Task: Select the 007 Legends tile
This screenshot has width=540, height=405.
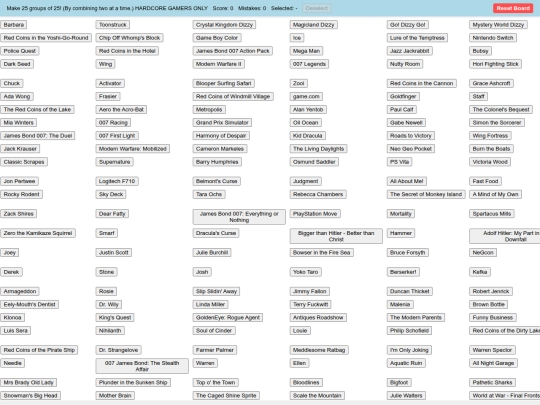Action: (x=309, y=64)
